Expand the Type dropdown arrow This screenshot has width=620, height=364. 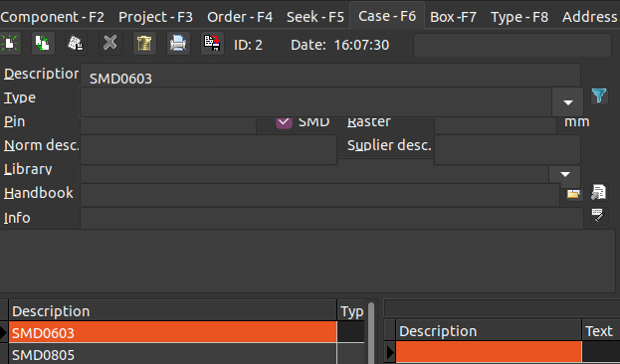click(568, 102)
